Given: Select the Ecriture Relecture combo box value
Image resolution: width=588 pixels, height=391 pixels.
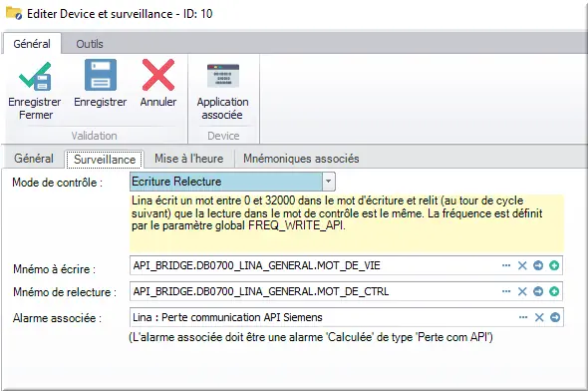Looking at the screenshot, I should tap(226, 182).
